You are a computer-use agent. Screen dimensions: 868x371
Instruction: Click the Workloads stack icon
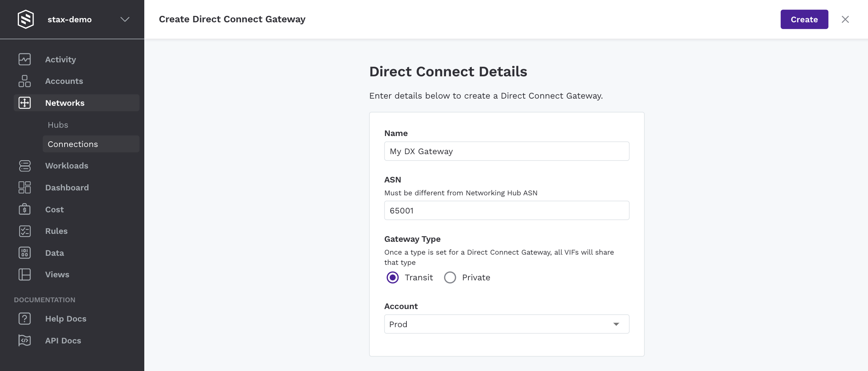coord(25,165)
